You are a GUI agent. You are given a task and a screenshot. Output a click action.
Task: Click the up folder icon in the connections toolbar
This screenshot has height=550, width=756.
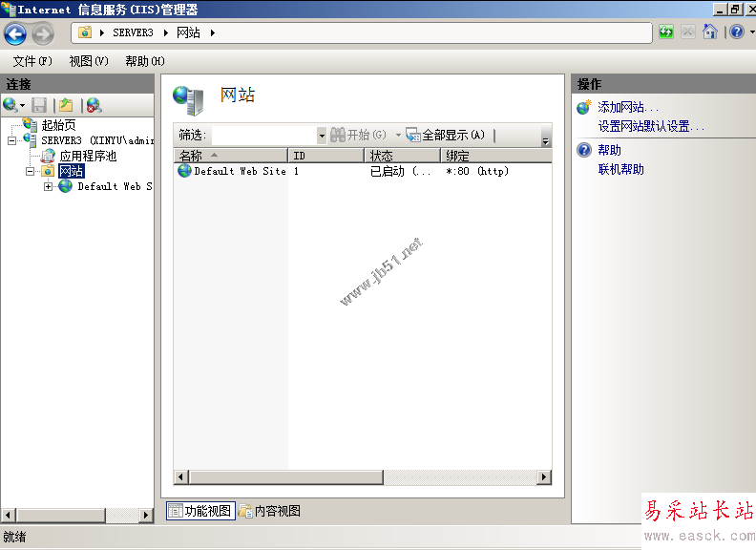click(x=66, y=105)
